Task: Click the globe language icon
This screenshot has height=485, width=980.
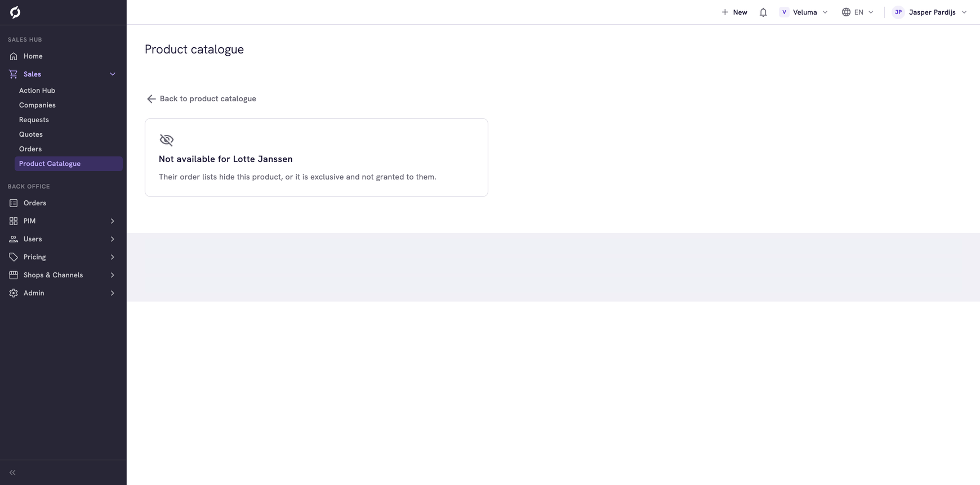Action: pyautogui.click(x=846, y=12)
